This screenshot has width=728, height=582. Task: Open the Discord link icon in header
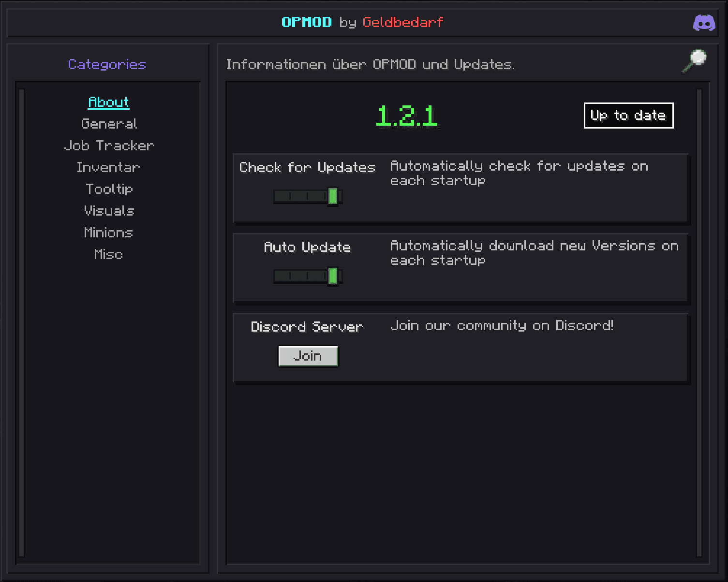pyautogui.click(x=704, y=23)
